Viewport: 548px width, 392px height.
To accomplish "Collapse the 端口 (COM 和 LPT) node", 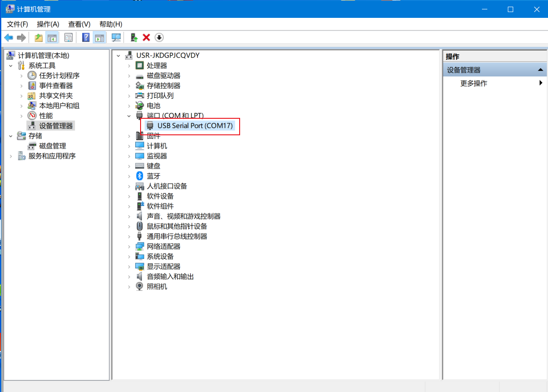I will 129,116.
